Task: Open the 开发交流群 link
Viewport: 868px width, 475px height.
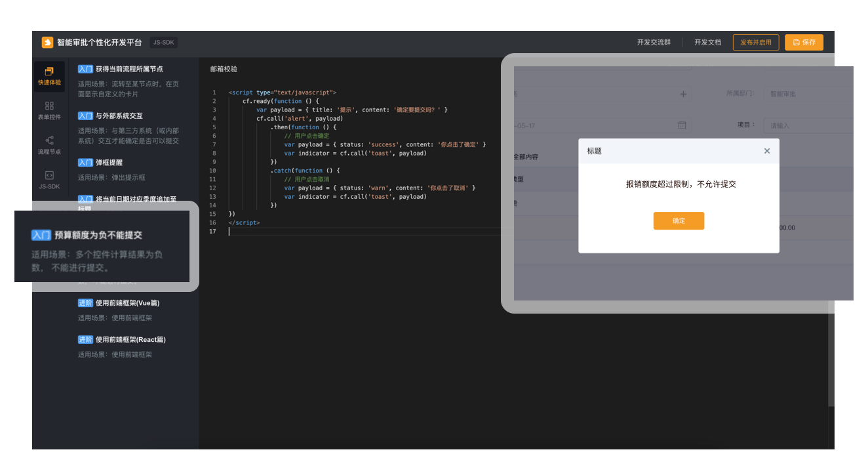Action: tap(654, 42)
